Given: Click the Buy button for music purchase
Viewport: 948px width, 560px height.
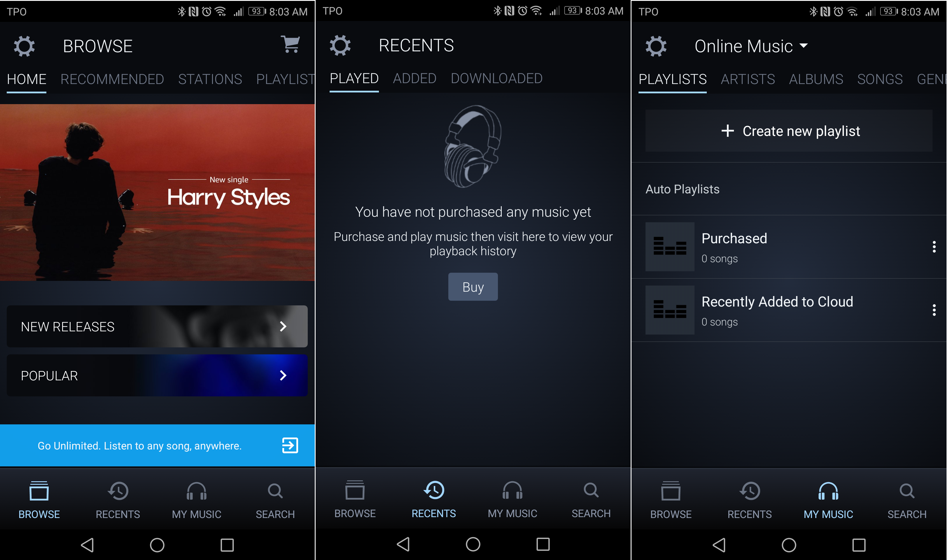Looking at the screenshot, I should coord(473,287).
